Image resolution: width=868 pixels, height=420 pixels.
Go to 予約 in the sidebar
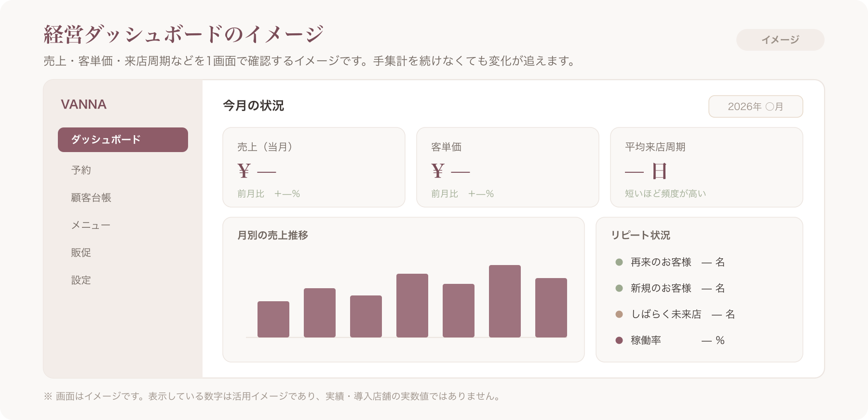(81, 170)
